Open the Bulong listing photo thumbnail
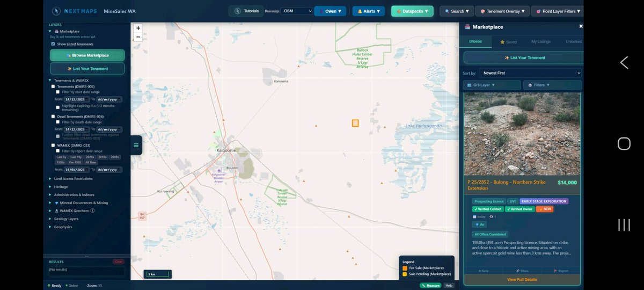The image size is (644, 290). (522, 134)
